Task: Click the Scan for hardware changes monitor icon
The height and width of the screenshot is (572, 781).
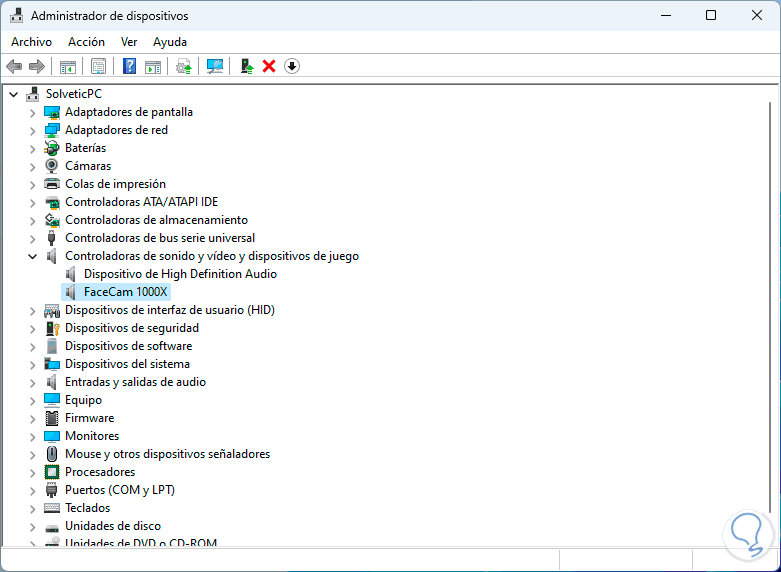Action: [215, 66]
